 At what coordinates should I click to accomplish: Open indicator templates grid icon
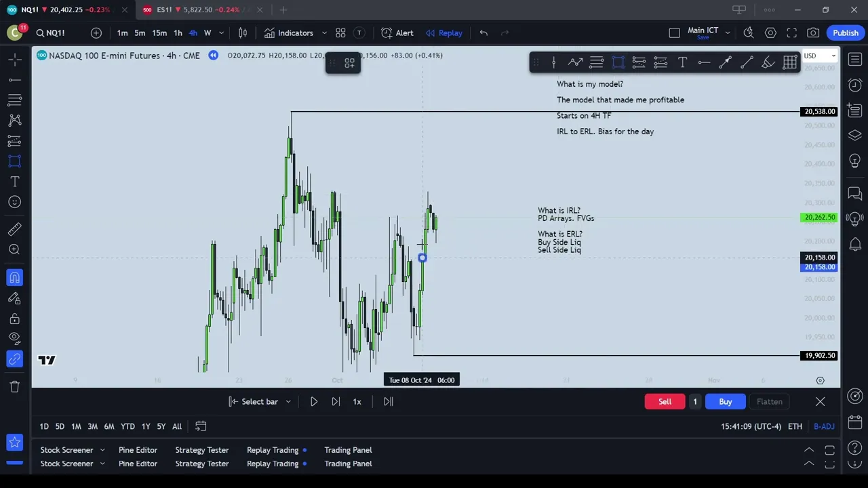pos(340,33)
